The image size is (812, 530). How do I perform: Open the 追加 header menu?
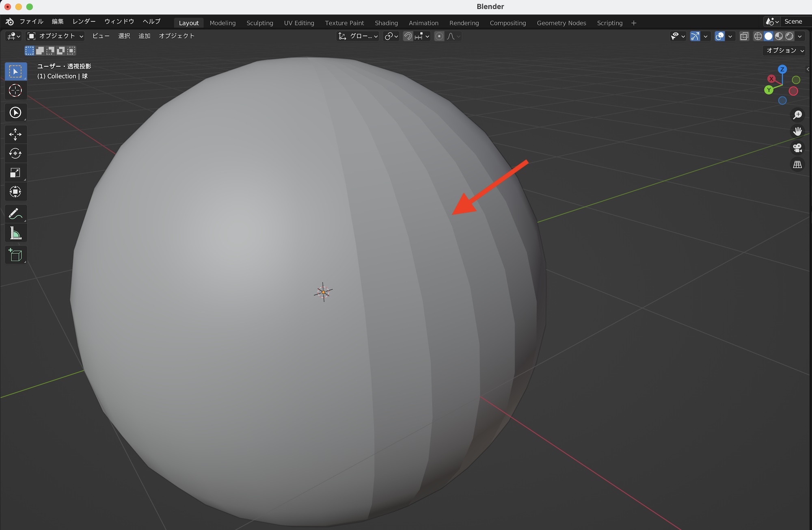(x=144, y=36)
